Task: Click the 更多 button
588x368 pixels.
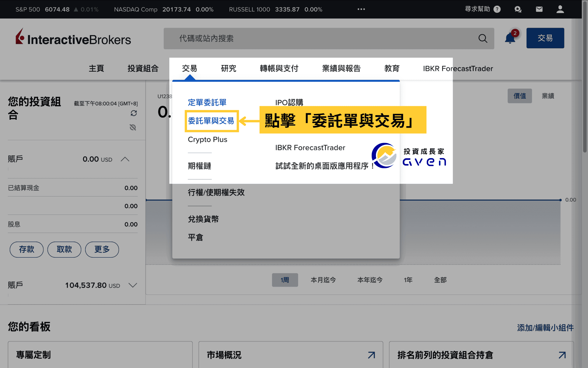Action: 102,249
